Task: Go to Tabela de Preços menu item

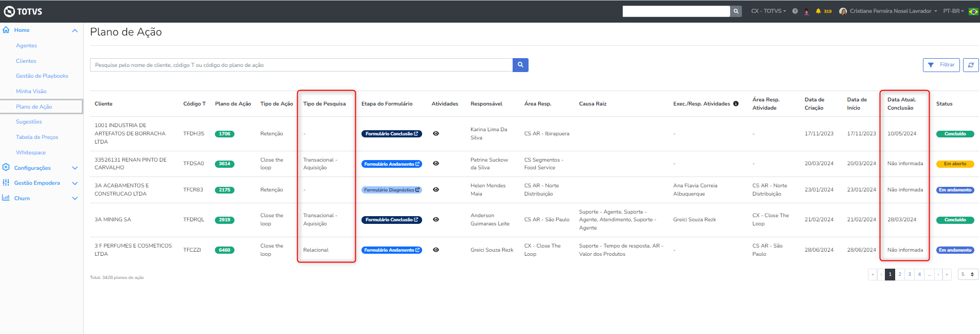Action: click(x=37, y=137)
